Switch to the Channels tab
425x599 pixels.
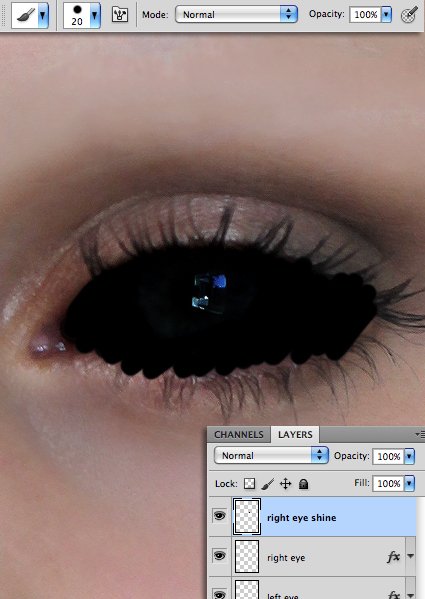tap(239, 435)
